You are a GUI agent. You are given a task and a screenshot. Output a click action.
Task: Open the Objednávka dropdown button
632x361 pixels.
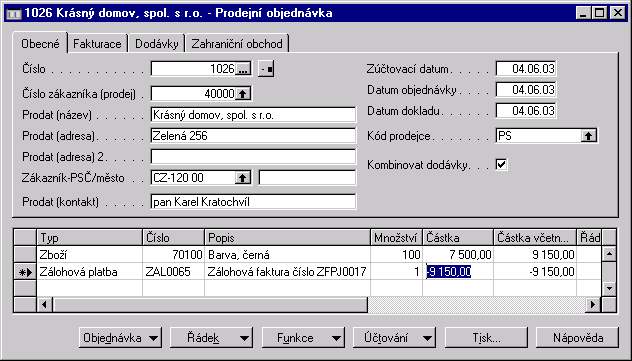point(120,338)
